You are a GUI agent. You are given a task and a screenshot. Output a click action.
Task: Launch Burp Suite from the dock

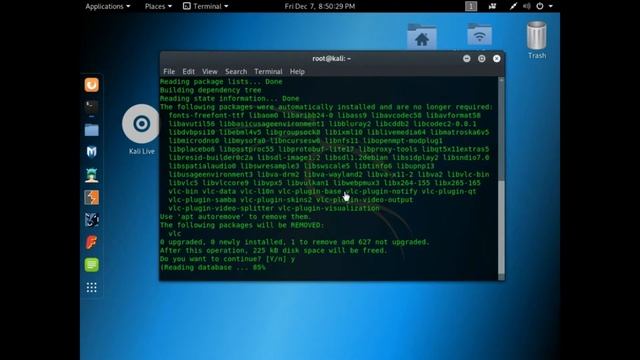coord(91,198)
